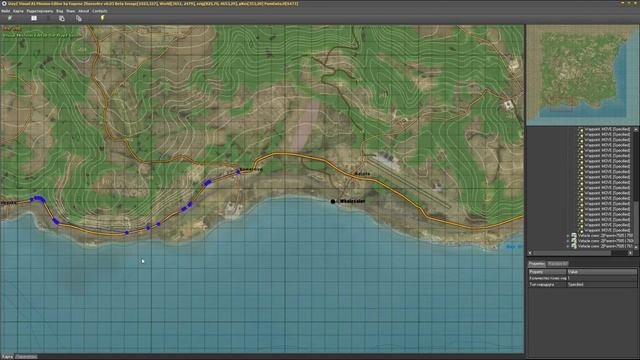Open the About menu

84,11
